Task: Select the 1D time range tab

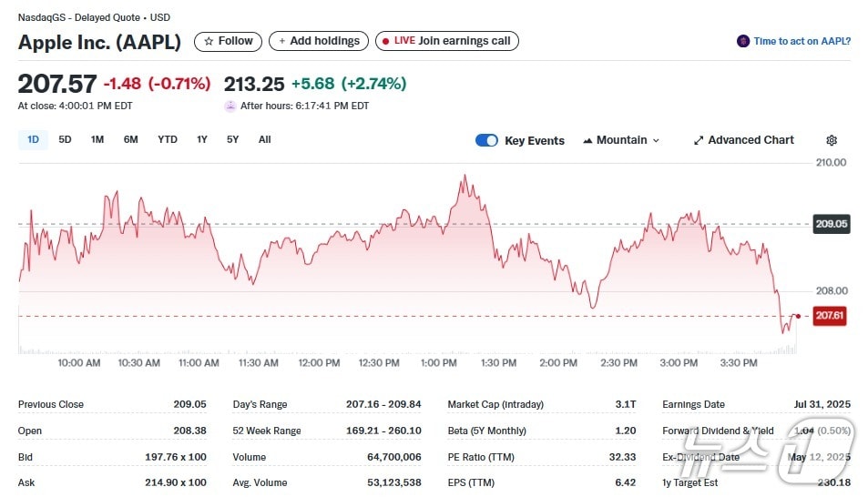Action: click(x=33, y=139)
